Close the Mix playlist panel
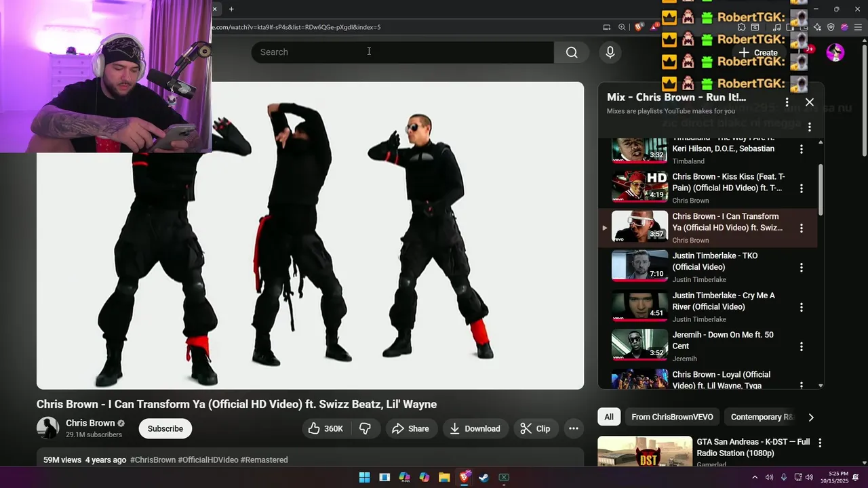Image resolution: width=868 pixels, height=488 pixels. [810, 102]
